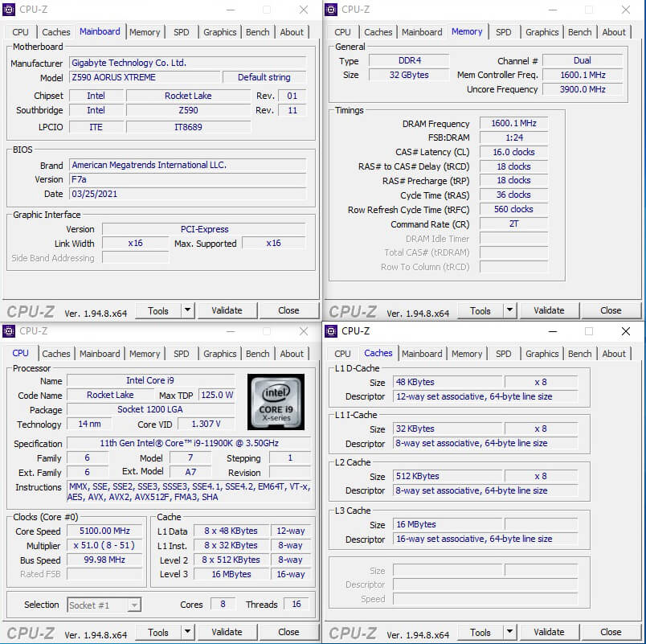Switch to SPD tab in Mainboard window

[182, 32]
